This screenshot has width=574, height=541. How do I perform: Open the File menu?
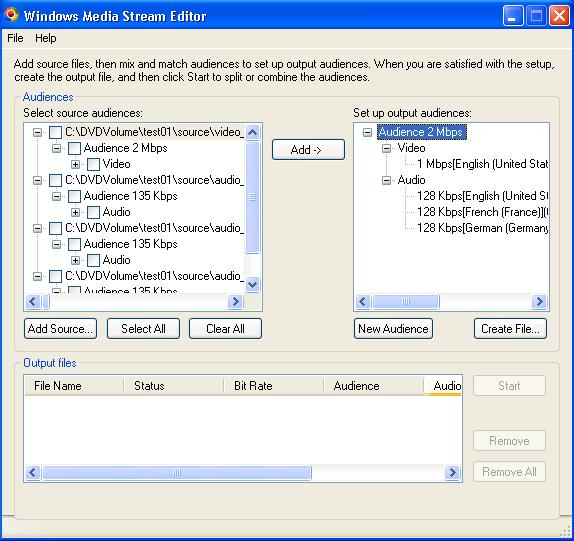15,38
